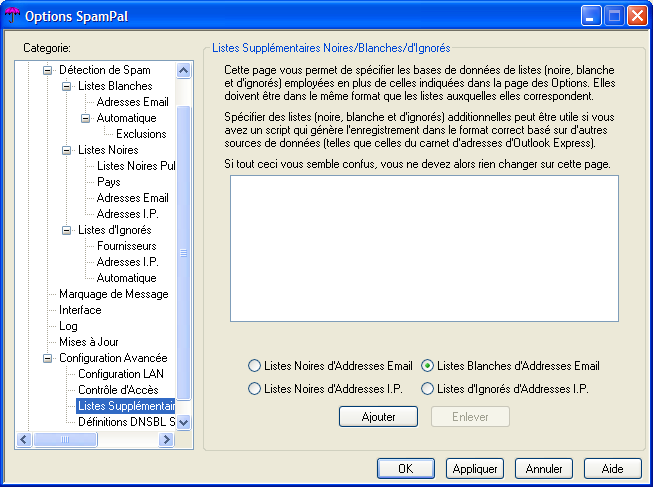Click tree horizontal scrollbar left arrow
This screenshot has height=487, width=653.
tap(24, 440)
